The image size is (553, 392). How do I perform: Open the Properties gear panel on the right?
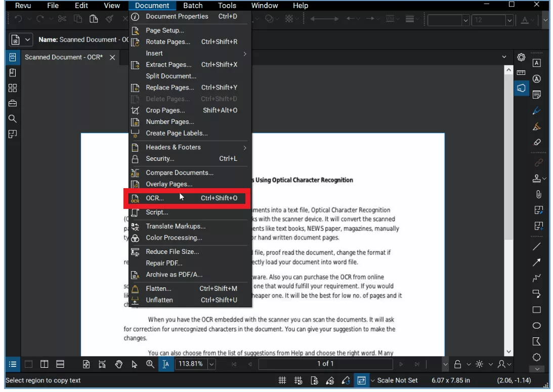coord(521,57)
